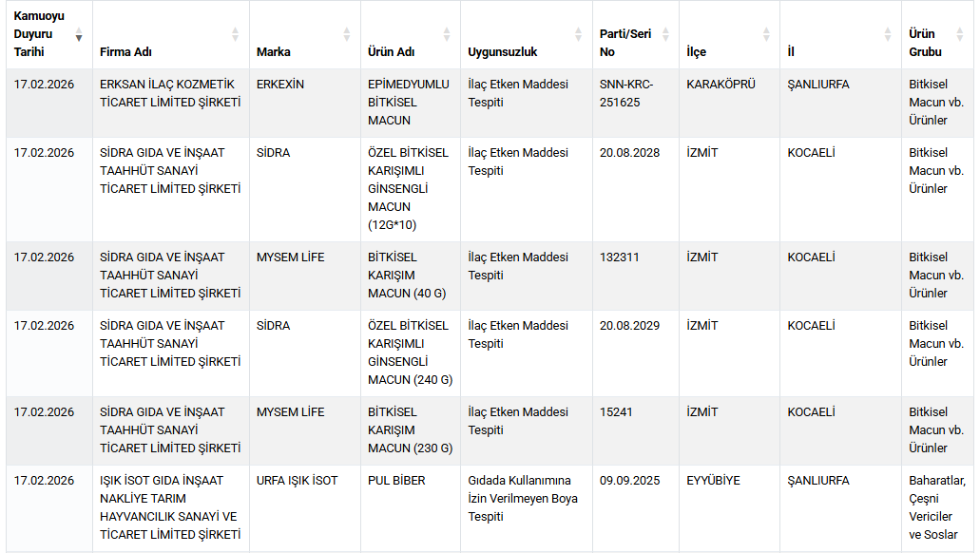Click sort arrows in Ürün Adı header

click(x=447, y=35)
